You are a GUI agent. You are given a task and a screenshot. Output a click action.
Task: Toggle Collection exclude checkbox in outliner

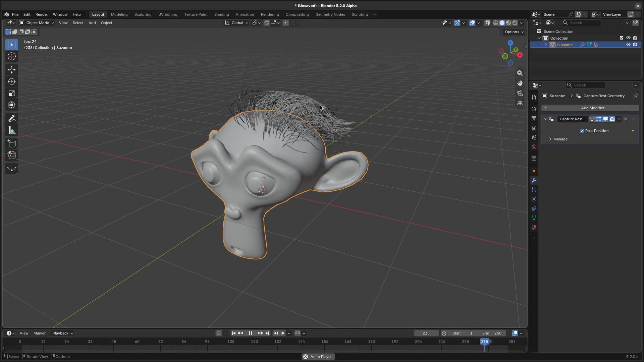coord(622,38)
